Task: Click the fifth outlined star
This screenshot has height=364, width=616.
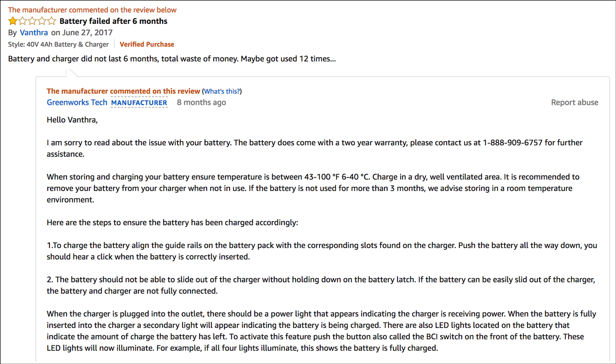Action: point(51,21)
